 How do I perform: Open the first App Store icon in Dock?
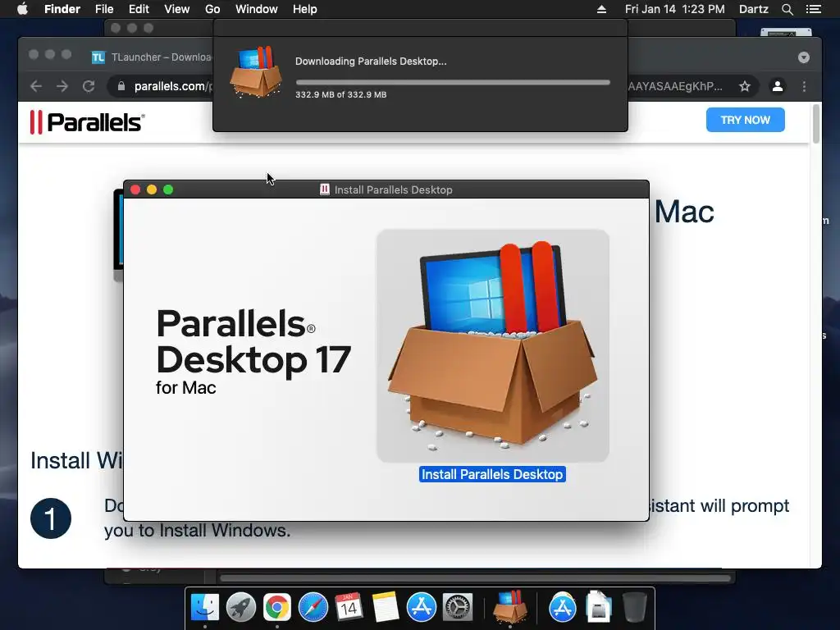pos(421,607)
